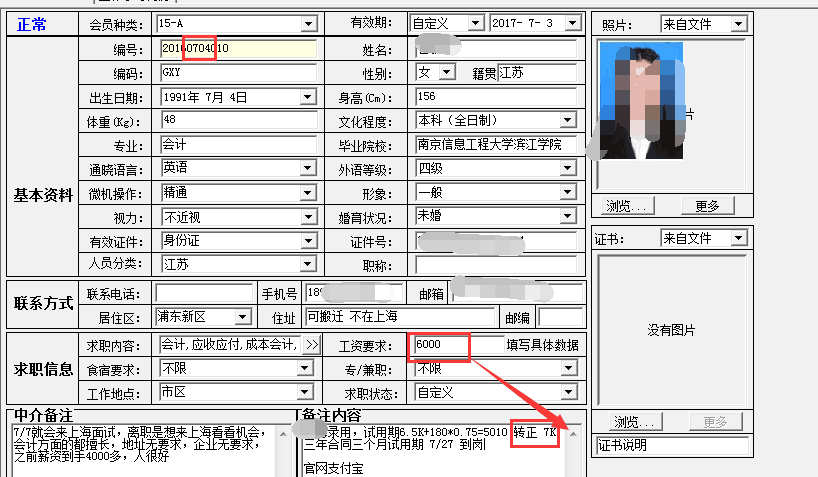Screen dimensions: 818x477
Task: Expand the 婚育状况 dropdown showing 未婚
Action: click(x=568, y=216)
